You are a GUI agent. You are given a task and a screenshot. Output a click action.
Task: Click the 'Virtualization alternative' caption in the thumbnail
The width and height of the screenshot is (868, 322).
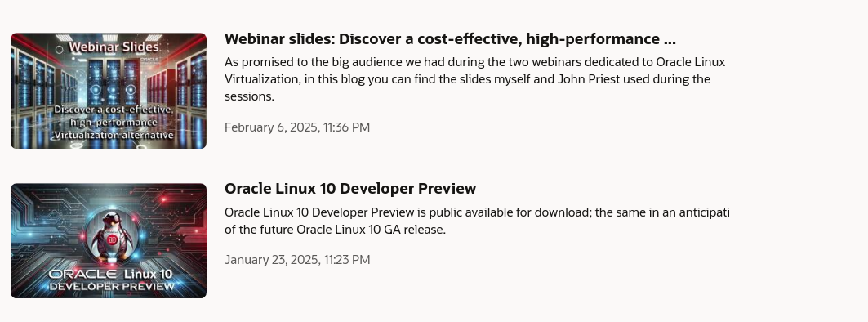point(114,135)
